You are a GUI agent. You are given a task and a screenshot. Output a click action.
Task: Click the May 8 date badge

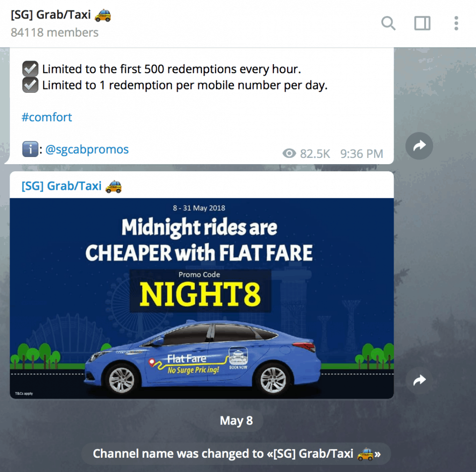236,421
